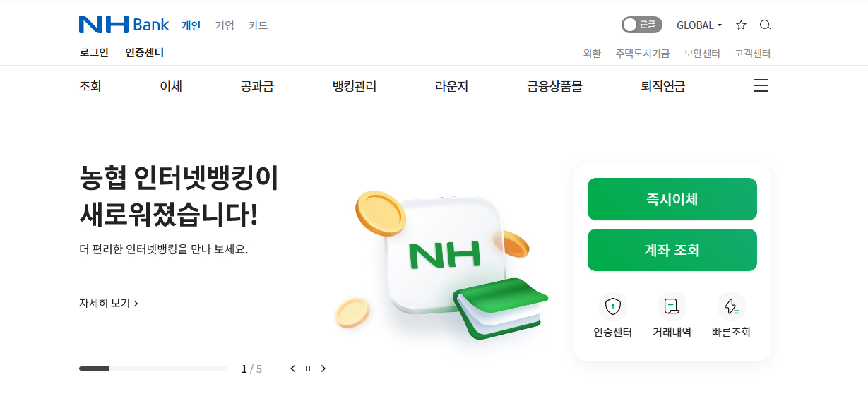
Task: Open 빠른조회 lightning icon shortcut
Action: [x=732, y=306]
